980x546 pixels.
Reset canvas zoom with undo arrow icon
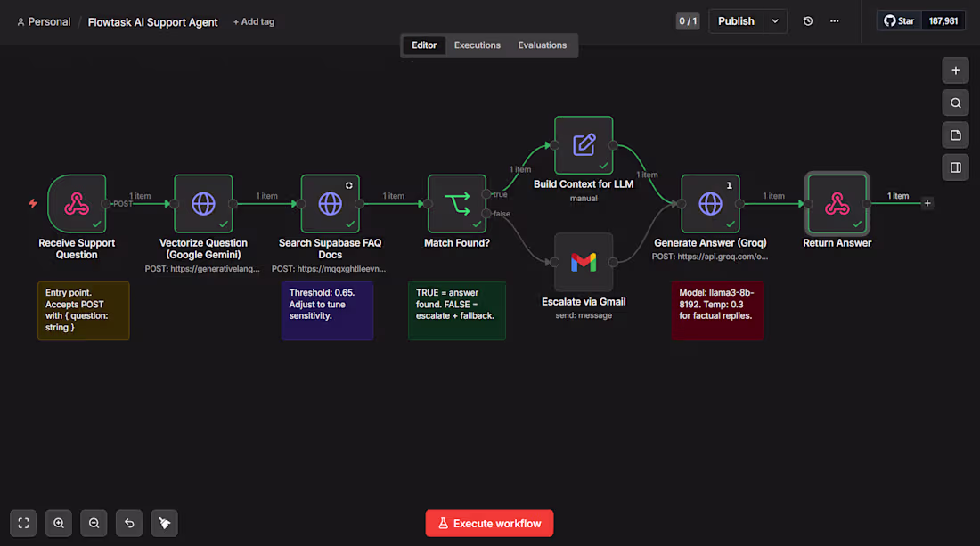[129, 524]
